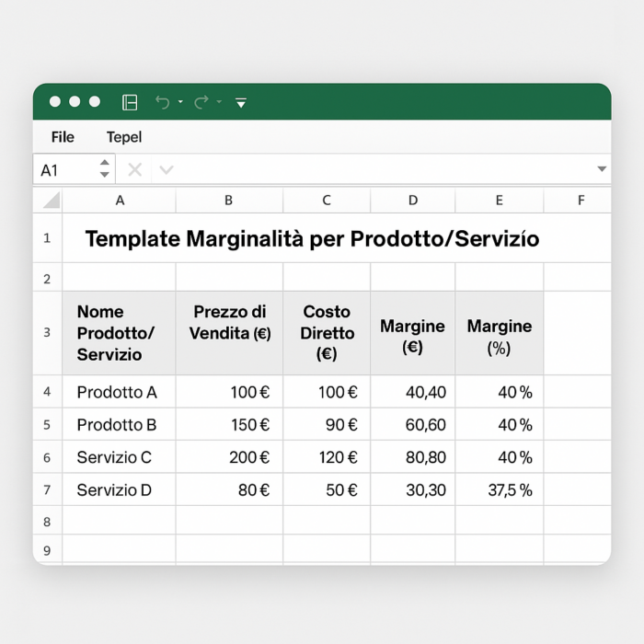Open the Redo history dropdown arrow

click(x=219, y=101)
